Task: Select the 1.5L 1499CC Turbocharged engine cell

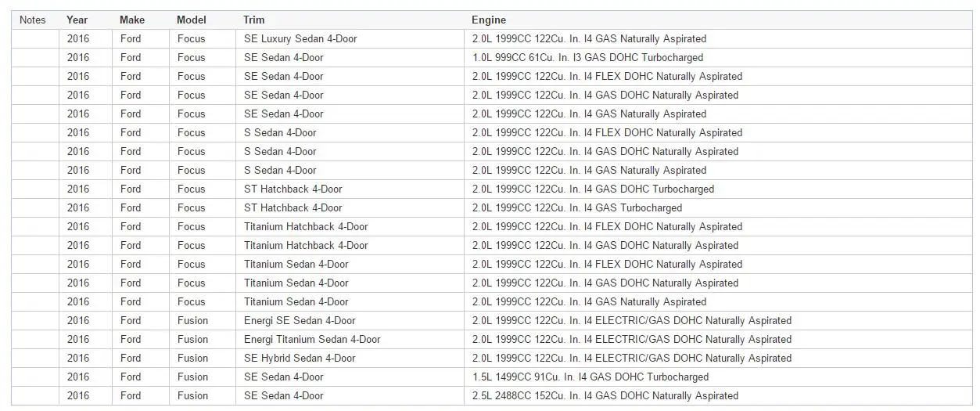Action: [591, 377]
